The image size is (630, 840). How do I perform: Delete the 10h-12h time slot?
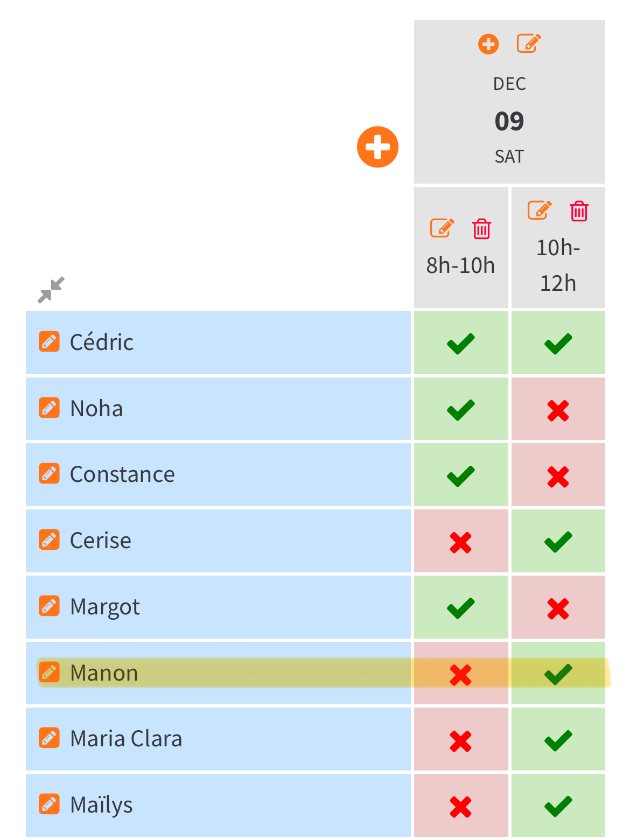[x=579, y=211]
